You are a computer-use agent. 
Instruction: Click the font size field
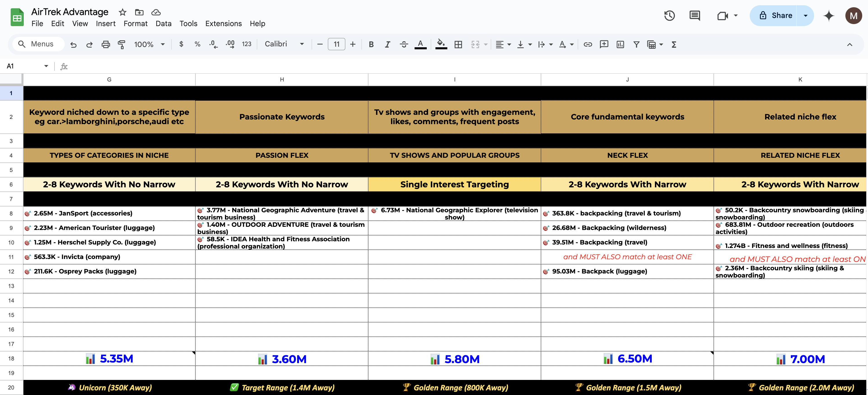click(336, 44)
